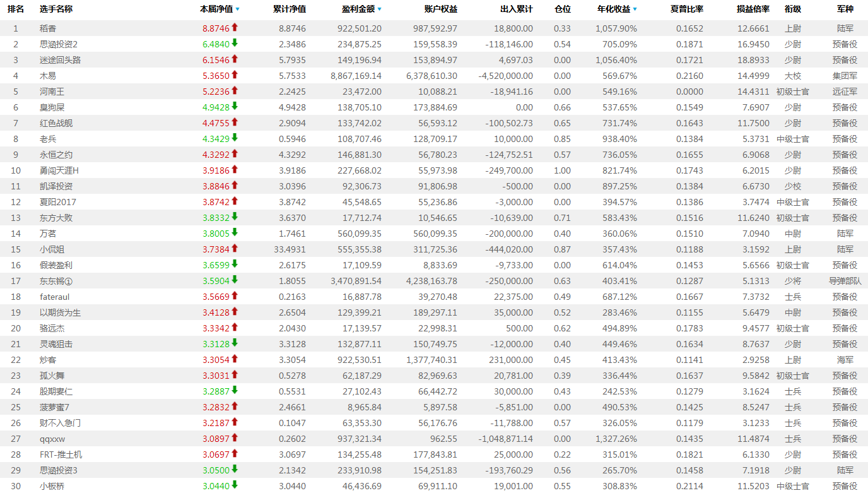Select the 军种 column header
This screenshot has width=868, height=493.
tap(845, 9)
